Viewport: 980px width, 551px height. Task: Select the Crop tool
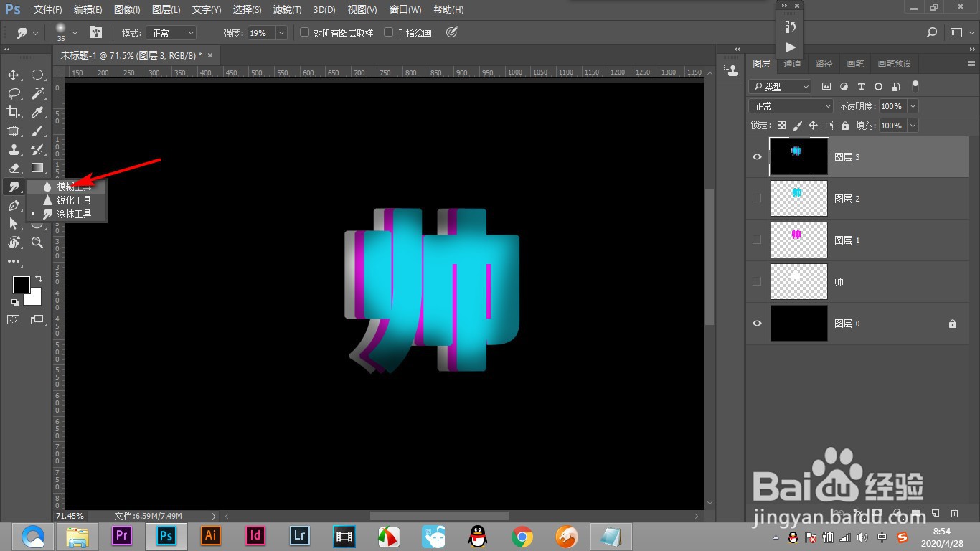[13, 112]
